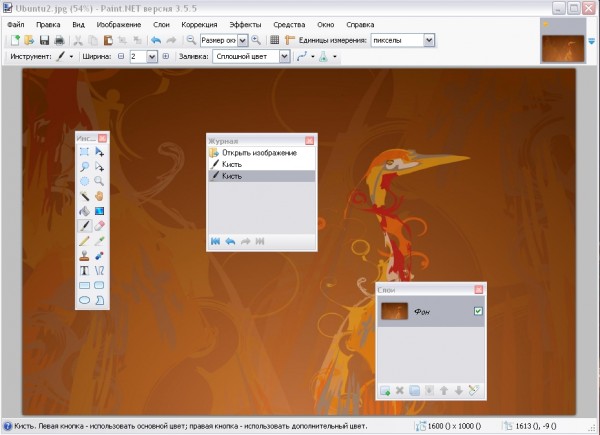Open the Правка menu
Screen dimensions: 600x435
click(x=48, y=24)
